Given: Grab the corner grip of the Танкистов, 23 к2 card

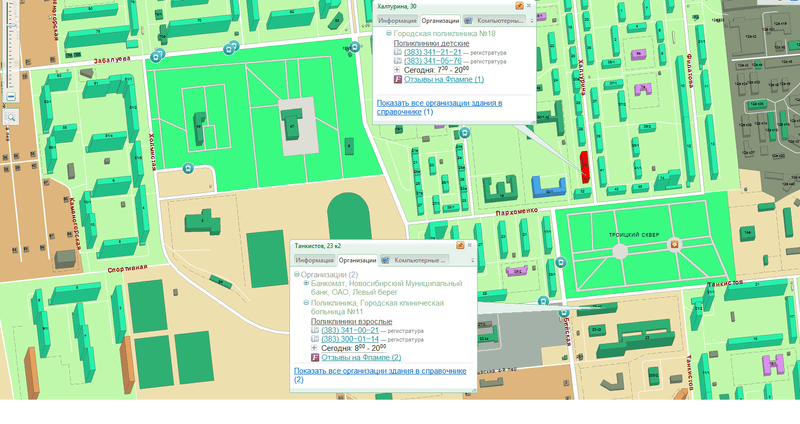Looking at the screenshot, I should point(474,390).
